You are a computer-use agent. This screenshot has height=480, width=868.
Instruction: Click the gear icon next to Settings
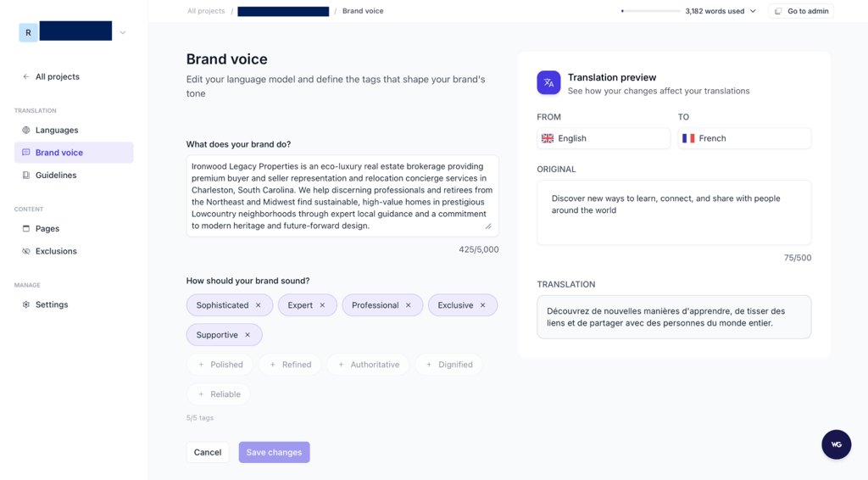[x=26, y=304]
